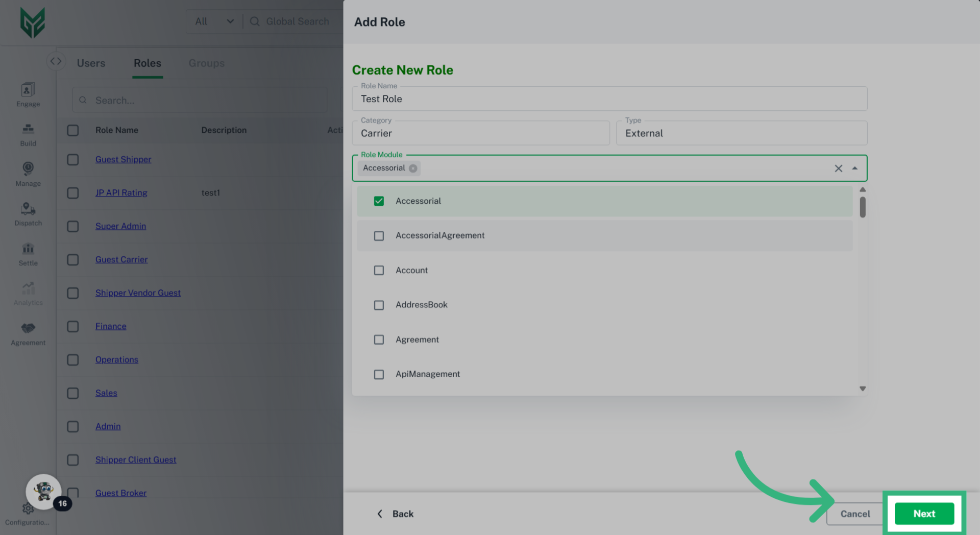Open the Build module icon

pyautogui.click(x=28, y=129)
